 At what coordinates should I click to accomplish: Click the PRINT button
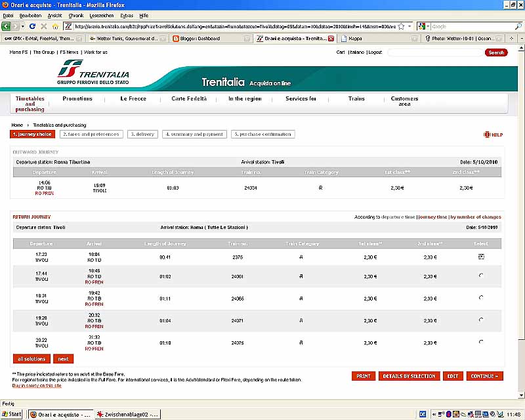(x=364, y=376)
